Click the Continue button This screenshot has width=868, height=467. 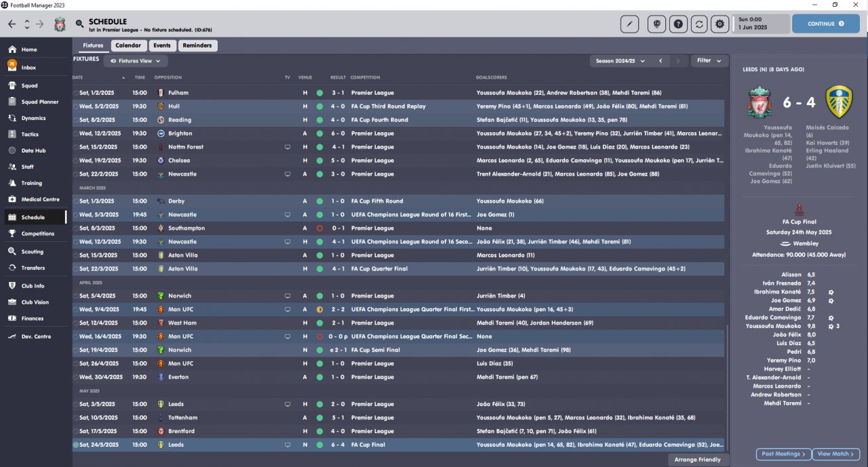tap(825, 24)
